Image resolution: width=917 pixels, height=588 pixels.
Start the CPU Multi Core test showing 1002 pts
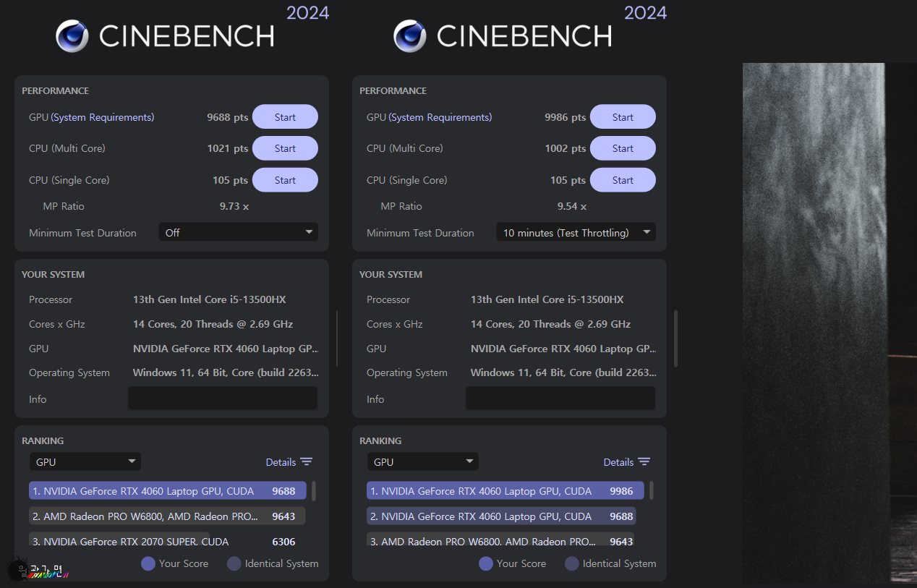(x=623, y=148)
